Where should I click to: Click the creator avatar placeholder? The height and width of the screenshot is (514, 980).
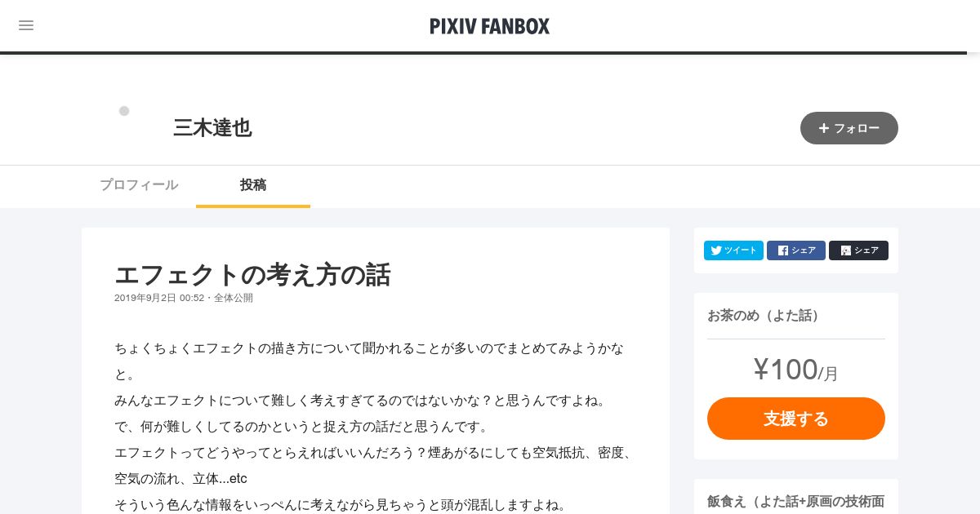tap(124, 111)
